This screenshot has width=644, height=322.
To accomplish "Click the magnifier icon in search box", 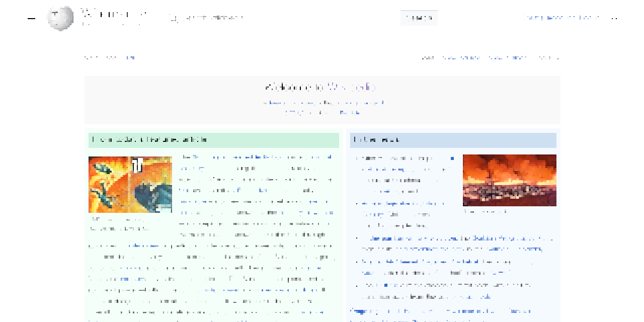I will [x=174, y=18].
